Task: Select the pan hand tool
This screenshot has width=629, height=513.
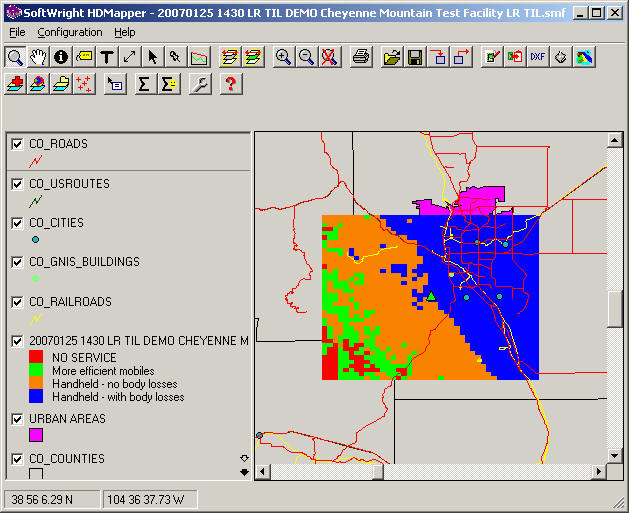Action: click(x=38, y=57)
